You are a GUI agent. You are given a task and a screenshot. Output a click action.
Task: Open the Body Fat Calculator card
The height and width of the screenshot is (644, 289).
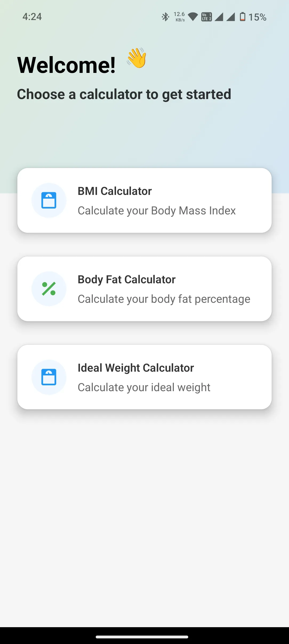coord(144,289)
